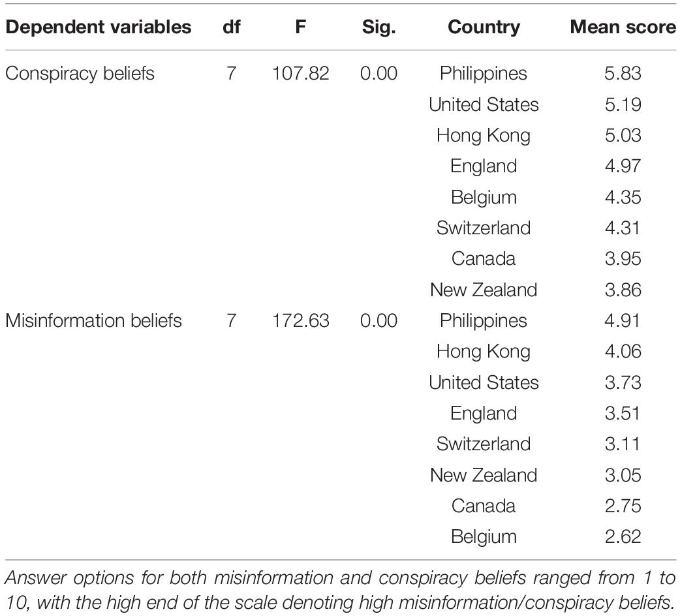Click Canada with score 2.75
680x616 pixels.
pyautogui.click(x=484, y=506)
